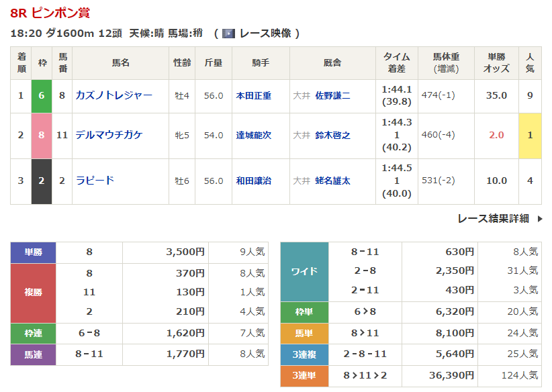View jockey 和田譲治 profile
The width and height of the screenshot is (552, 392).
pyautogui.click(x=253, y=181)
